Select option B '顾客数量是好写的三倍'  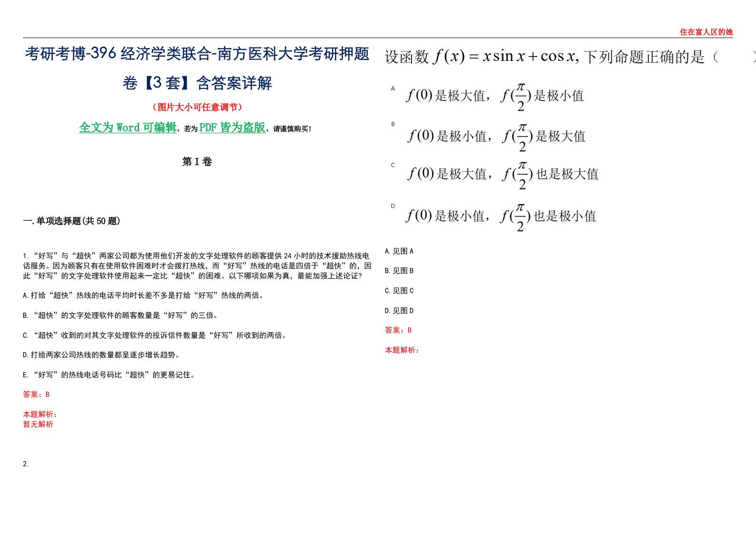tap(121, 315)
